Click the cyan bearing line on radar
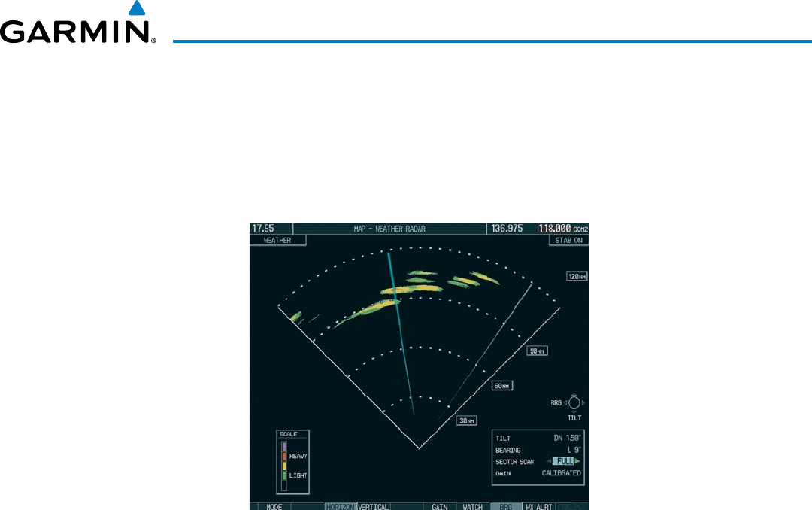812x510 pixels. pyautogui.click(x=401, y=334)
